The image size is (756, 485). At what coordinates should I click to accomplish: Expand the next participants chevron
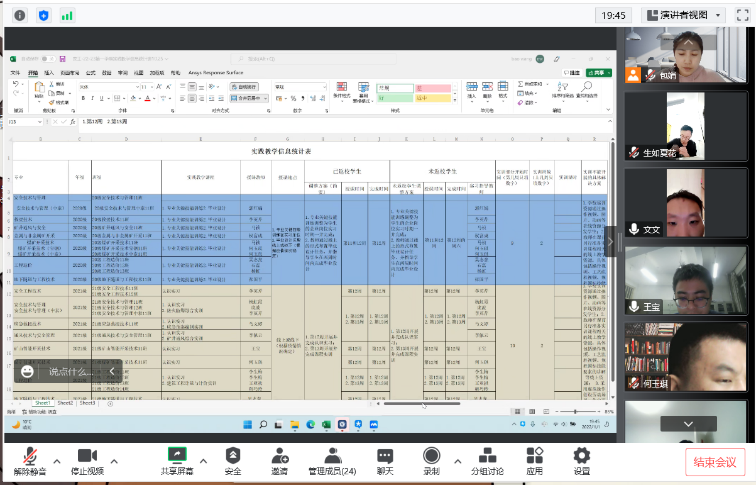688,424
